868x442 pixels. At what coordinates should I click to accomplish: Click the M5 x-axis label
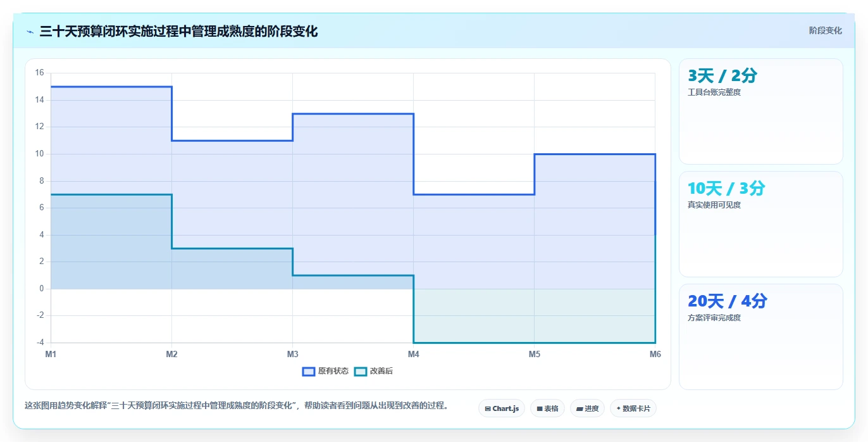point(535,354)
